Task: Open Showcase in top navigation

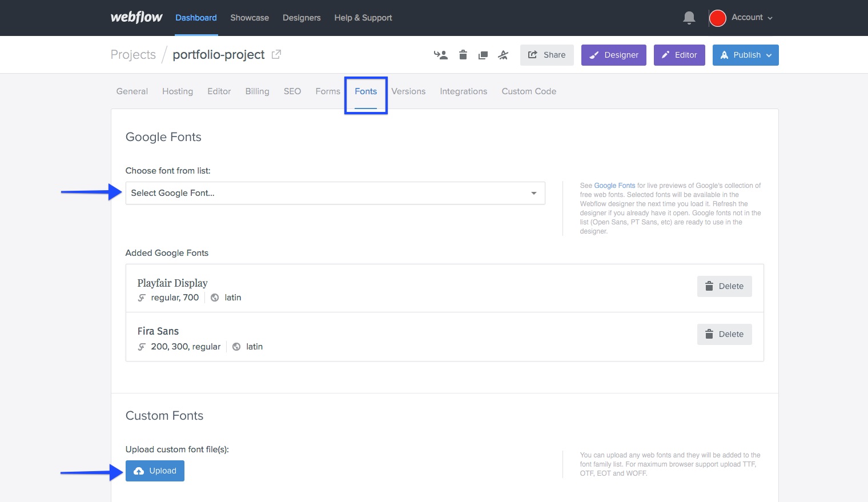Action: (x=250, y=18)
